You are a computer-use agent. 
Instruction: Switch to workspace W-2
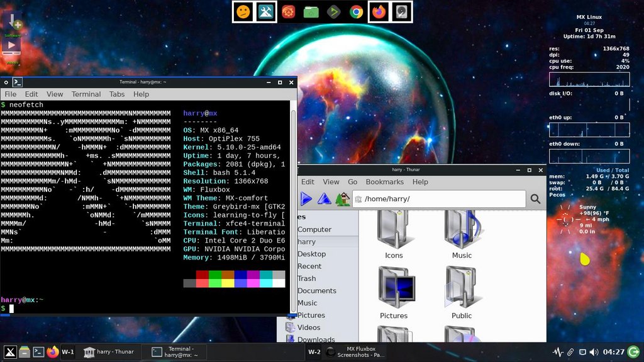[314, 352]
